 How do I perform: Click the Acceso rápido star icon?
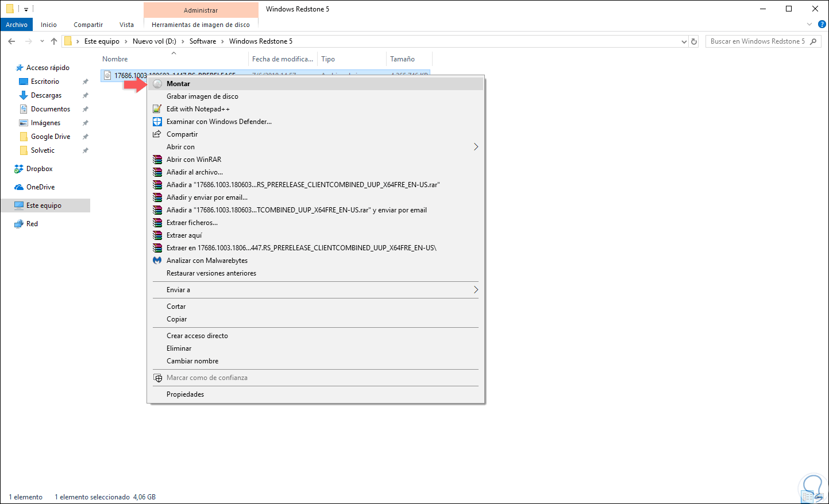pyautogui.click(x=20, y=68)
